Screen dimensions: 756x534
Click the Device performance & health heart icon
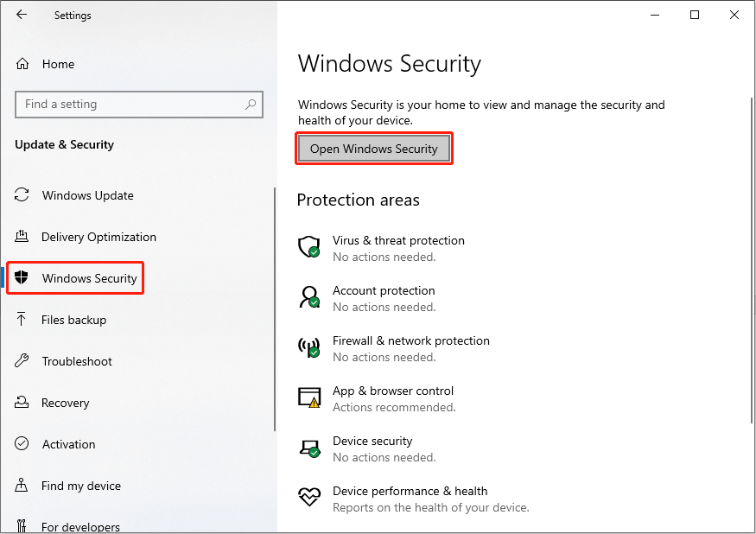point(309,499)
